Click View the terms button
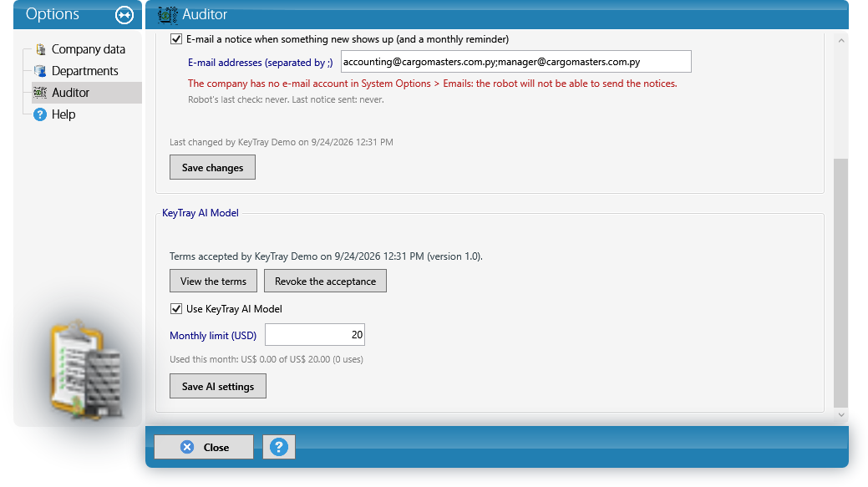 tap(213, 282)
